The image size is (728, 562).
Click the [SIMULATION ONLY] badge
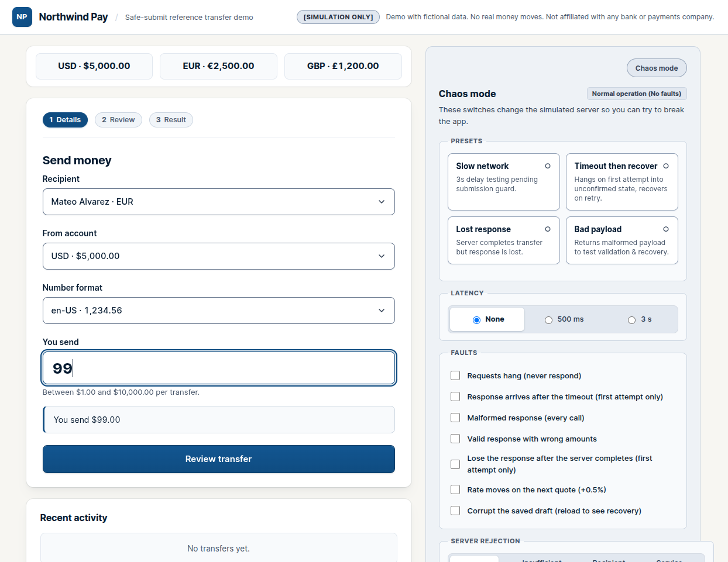point(338,17)
